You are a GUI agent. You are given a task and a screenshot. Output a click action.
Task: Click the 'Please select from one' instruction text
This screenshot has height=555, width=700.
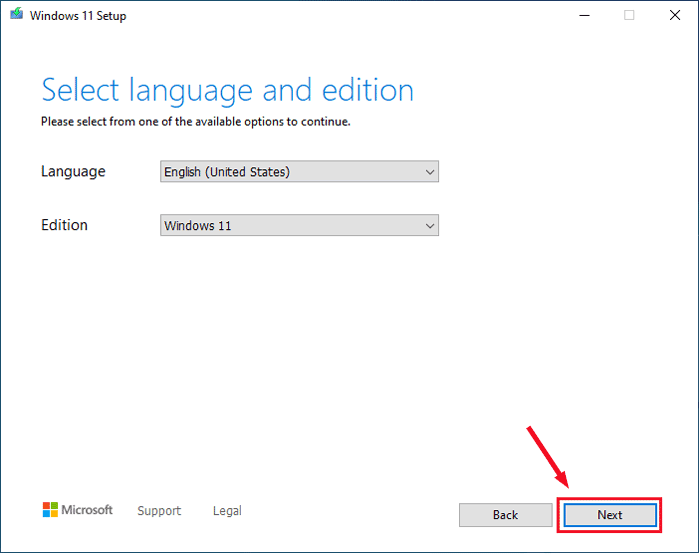click(x=196, y=121)
